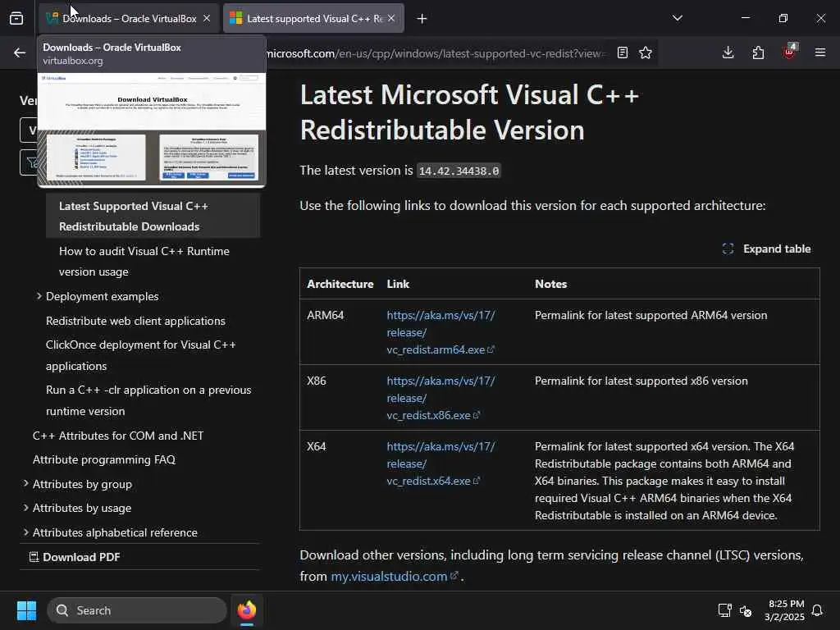The width and height of the screenshot is (840, 630).
Task: Open the Firefox hamburger menu
Action: pos(820,52)
